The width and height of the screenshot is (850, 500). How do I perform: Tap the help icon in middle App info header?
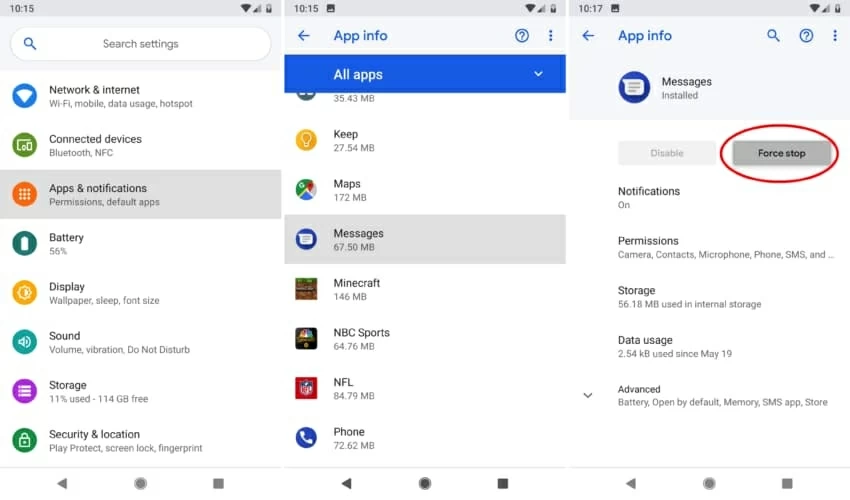click(522, 36)
